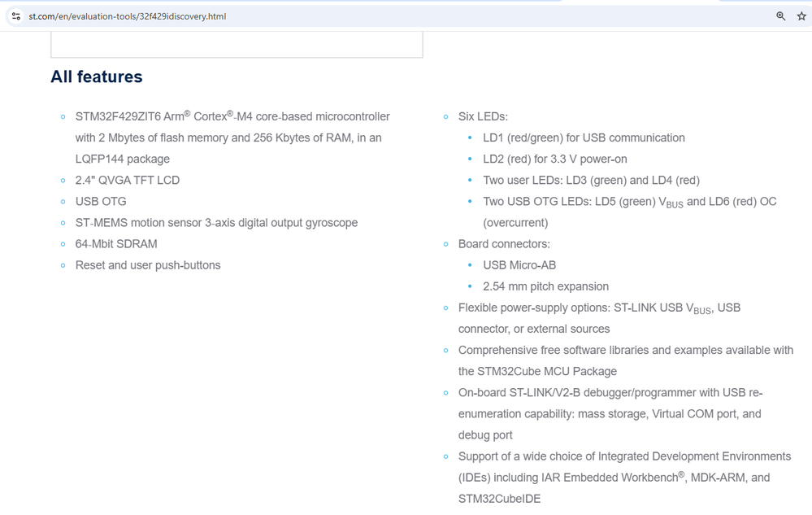Click 'connector, or external sources' text
Viewport: 812px width, 515px height.
(x=534, y=329)
